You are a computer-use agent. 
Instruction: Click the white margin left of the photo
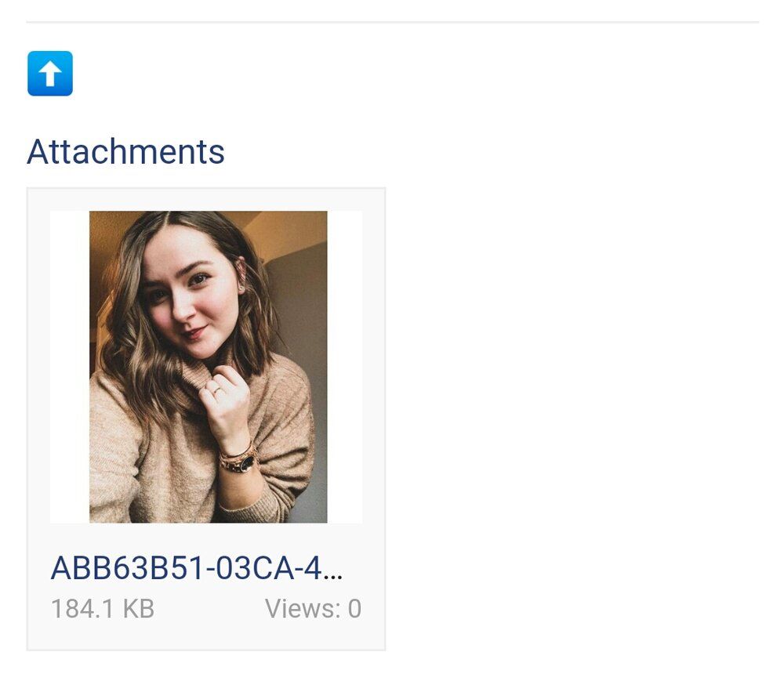70,367
